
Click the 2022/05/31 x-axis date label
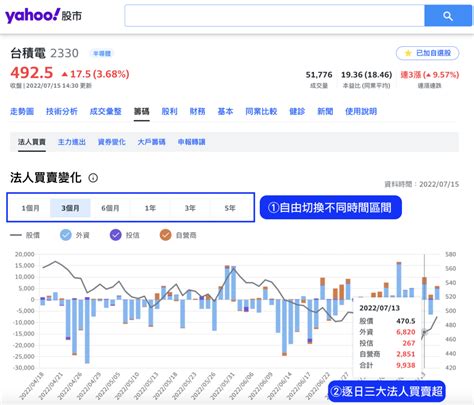click(223, 386)
